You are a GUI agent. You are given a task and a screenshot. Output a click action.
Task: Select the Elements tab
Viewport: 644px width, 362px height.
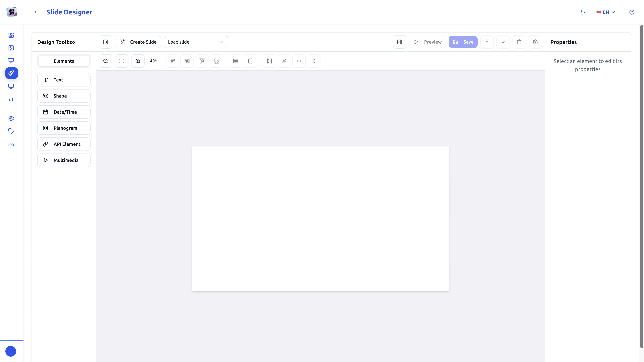click(64, 61)
